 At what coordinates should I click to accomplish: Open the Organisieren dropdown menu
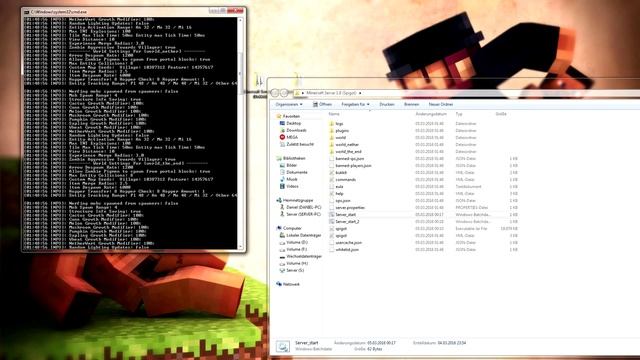[289, 104]
